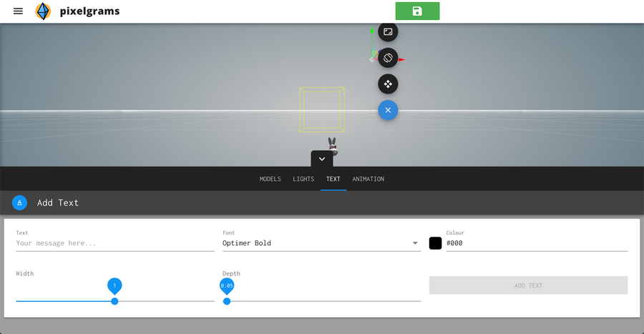644x334 pixels.
Task: Click the pixelgrams diamond logo
Action: click(43, 11)
